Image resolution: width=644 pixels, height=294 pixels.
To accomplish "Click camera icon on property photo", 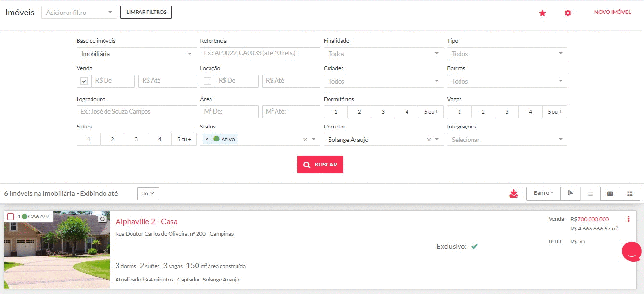I will pyautogui.click(x=103, y=219).
